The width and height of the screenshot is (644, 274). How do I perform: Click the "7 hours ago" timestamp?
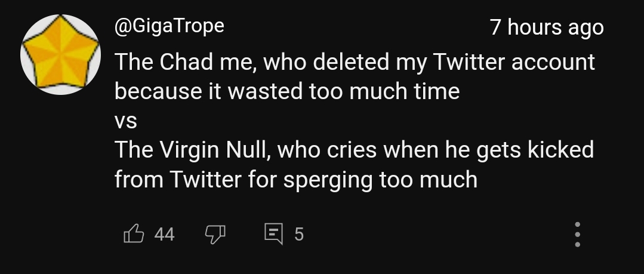[x=546, y=27]
